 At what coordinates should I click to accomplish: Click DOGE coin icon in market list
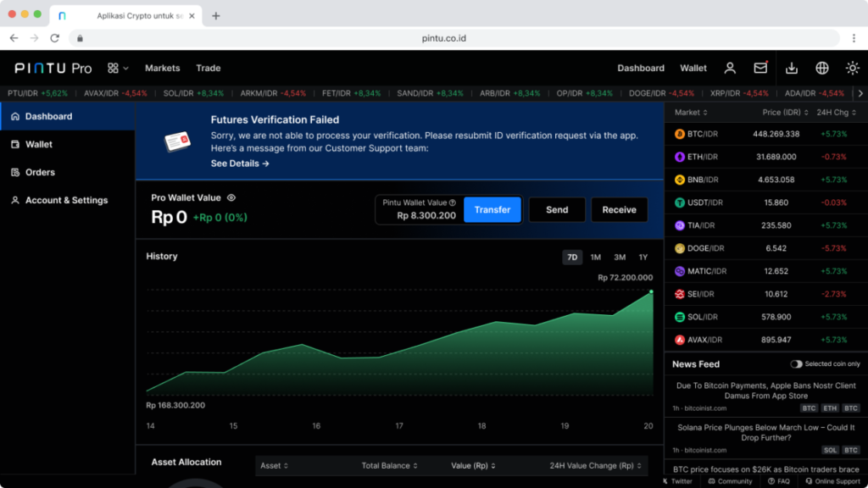(x=679, y=248)
